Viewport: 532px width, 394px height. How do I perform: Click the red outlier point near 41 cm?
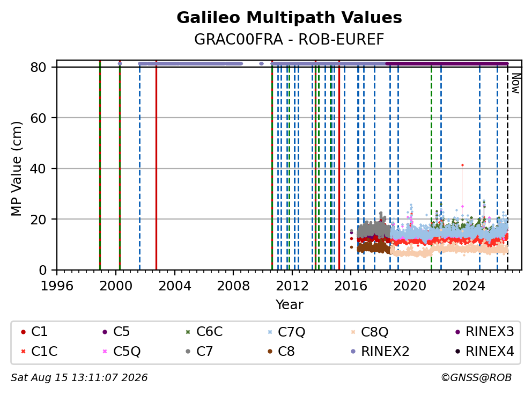pyautogui.click(x=462, y=165)
